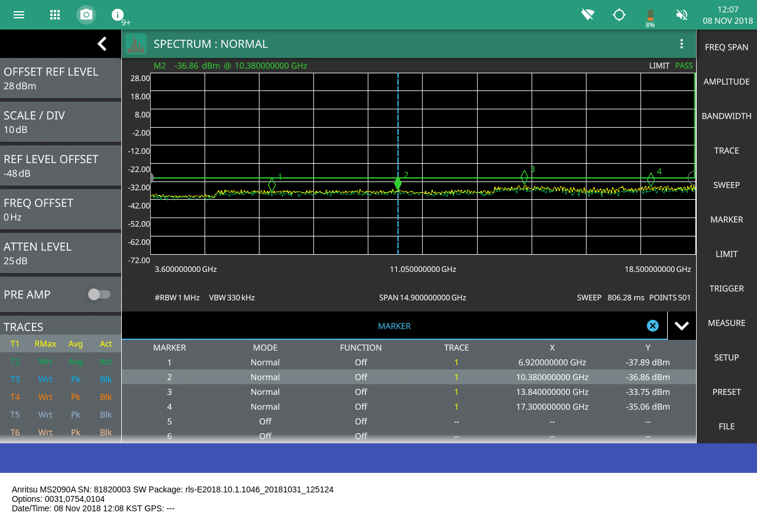Collapse marker table with down chevron
757x532 pixels.
681,326
